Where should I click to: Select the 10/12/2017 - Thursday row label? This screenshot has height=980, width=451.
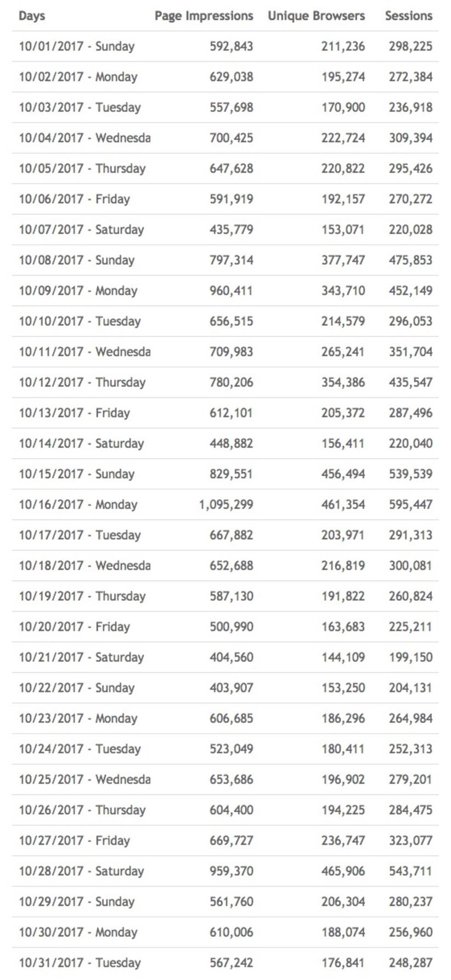[82, 382]
